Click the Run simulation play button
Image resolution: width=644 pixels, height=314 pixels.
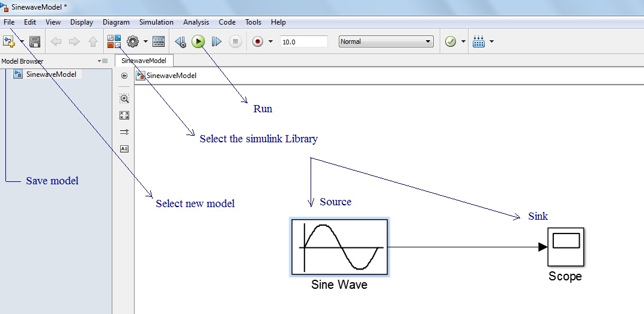pos(198,41)
